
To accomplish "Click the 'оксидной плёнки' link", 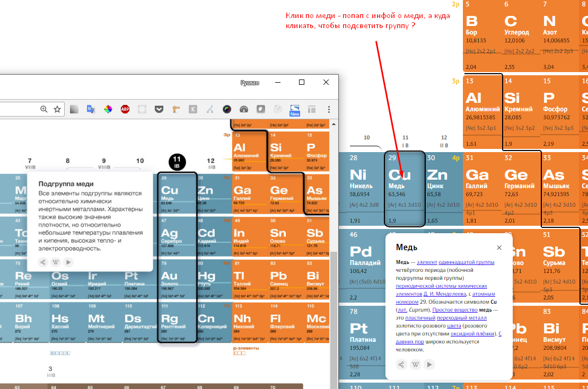I will 473,334.
